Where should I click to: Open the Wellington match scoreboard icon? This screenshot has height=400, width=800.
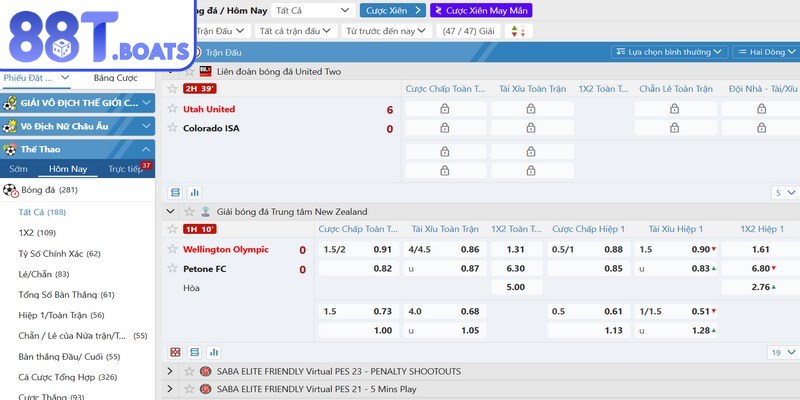pos(194,352)
